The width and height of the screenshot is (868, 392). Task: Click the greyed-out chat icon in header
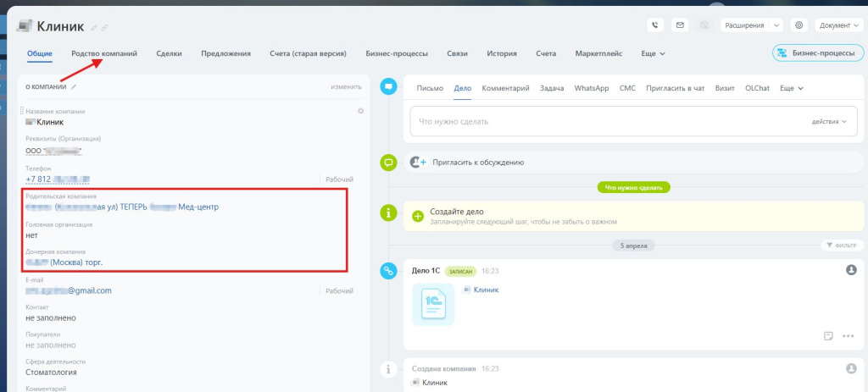(x=704, y=25)
